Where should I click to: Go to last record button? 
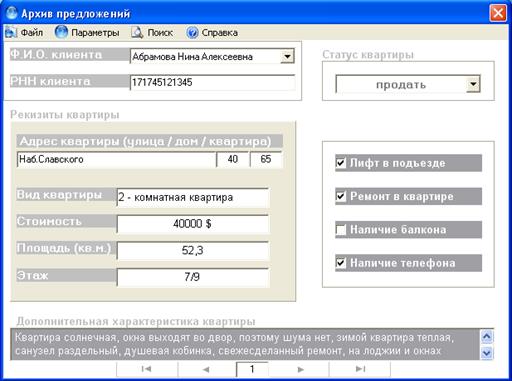360,369
